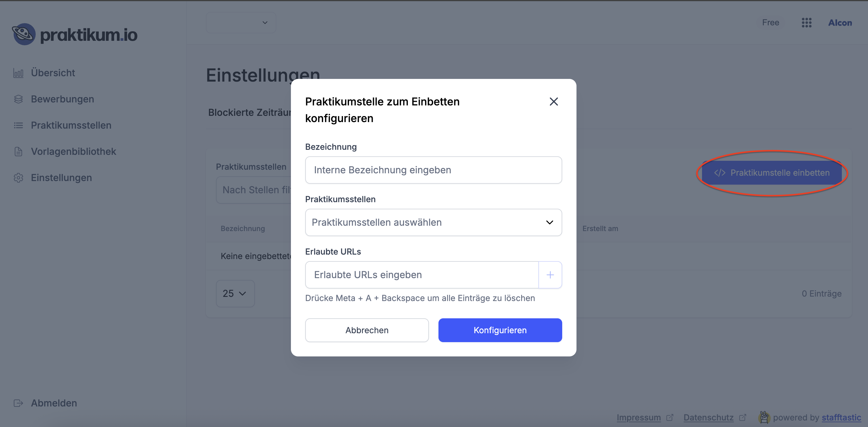Click the plus icon beside Erlaubte URLs field
868x427 pixels.
click(550, 275)
